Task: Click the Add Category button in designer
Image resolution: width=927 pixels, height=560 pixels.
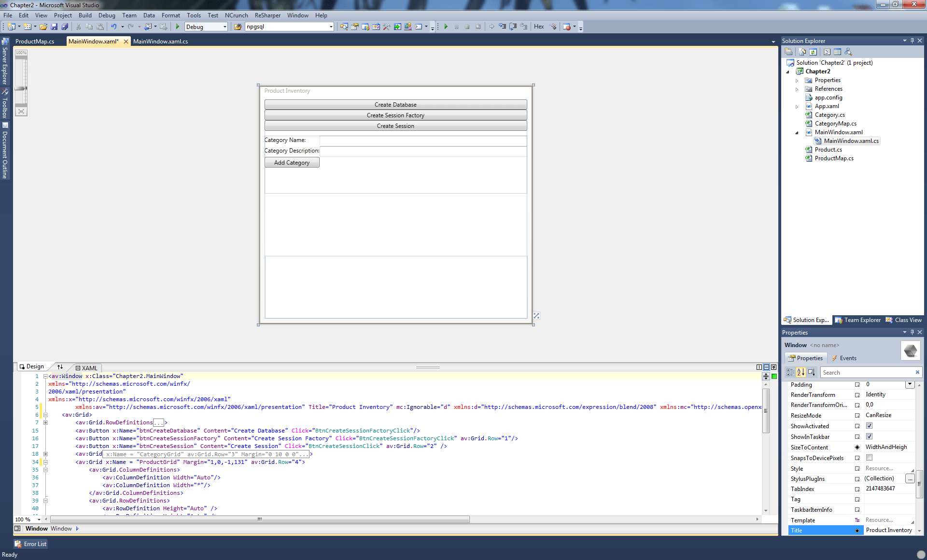Action: pyautogui.click(x=292, y=163)
